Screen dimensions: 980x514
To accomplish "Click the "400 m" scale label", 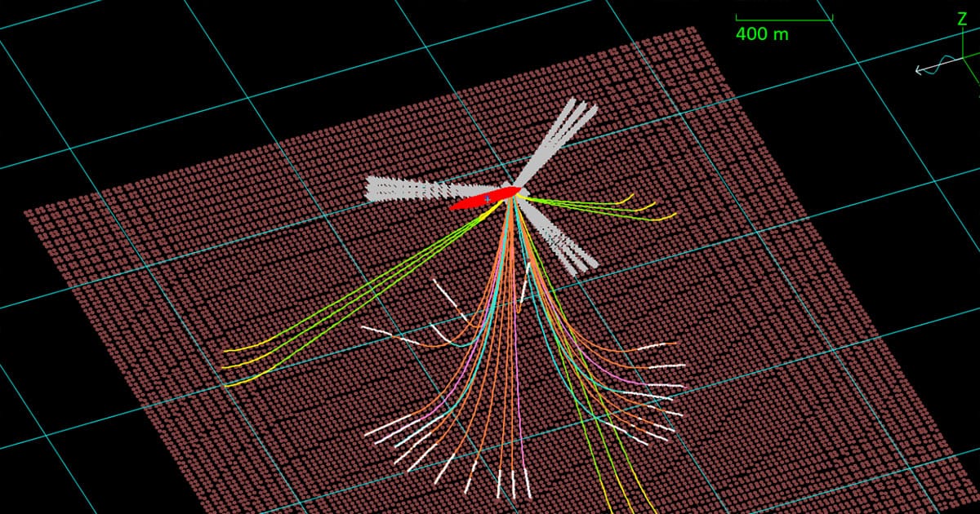I will click(761, 34).
